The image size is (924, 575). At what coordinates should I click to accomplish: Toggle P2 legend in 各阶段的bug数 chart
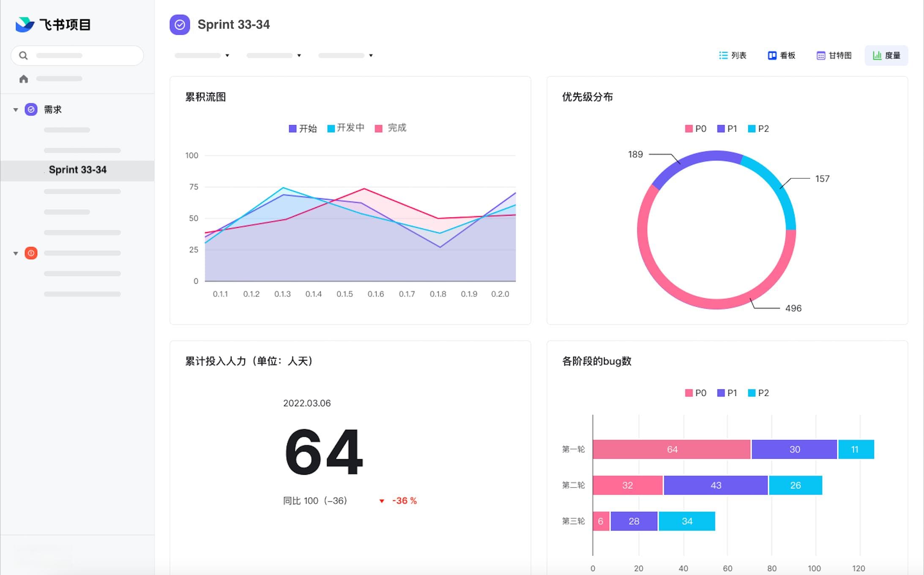pyautogui.click(x=758, y=393)
